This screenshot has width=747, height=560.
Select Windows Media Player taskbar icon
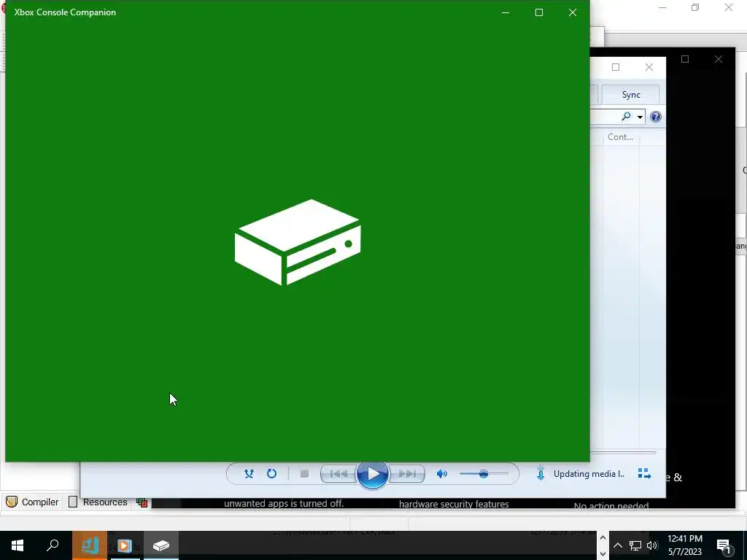tap(125, 545)
